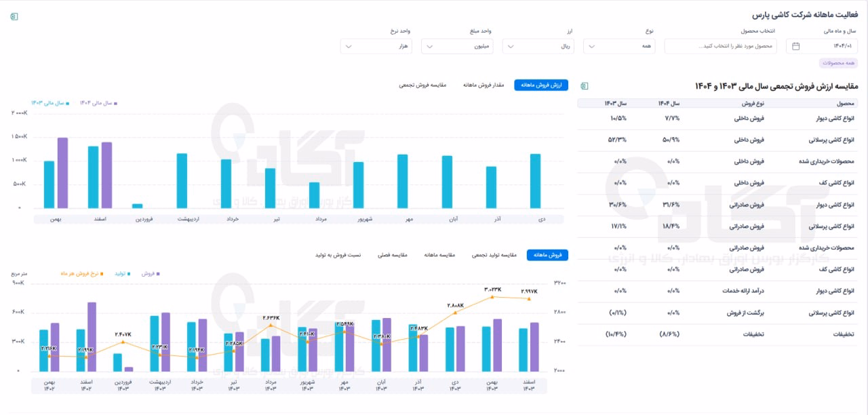
Task: Click the page title فعالیت ماهانه شرکت کاشی پارس
Action: [x=806, y=15]
